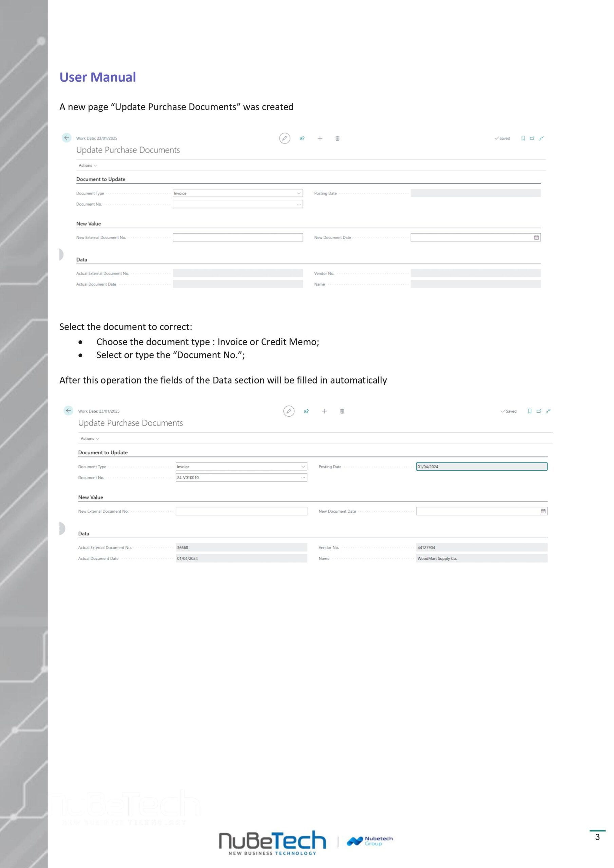This screenshot has width=614, height=868.
Task: Click the NuBeTech footer logo
Action: [x=272, y=843]
